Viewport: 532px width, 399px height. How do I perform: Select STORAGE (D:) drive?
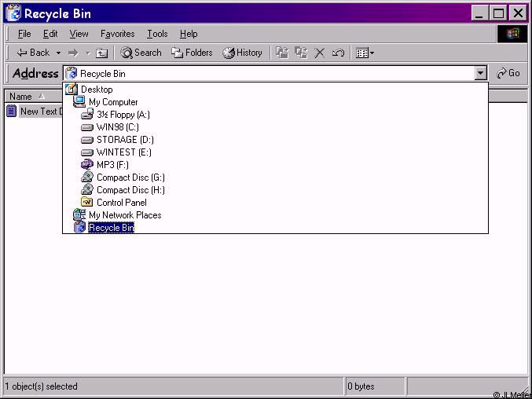(x=125, y=140)
